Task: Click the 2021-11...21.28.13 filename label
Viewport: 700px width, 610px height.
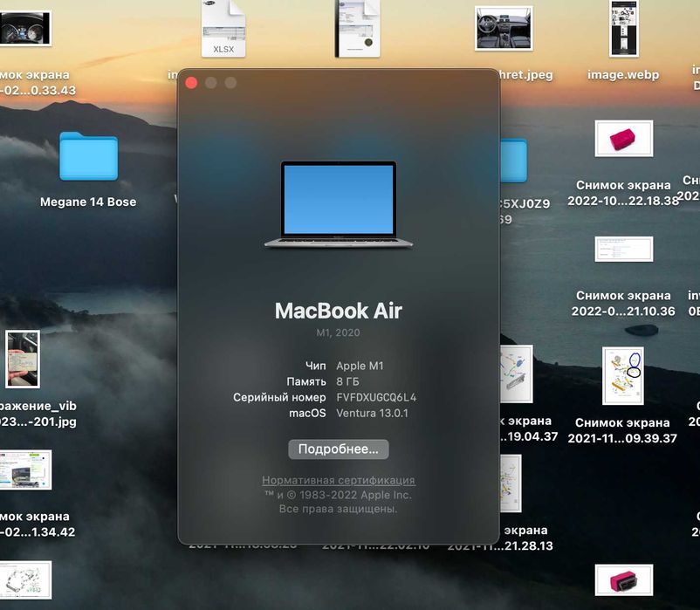Action: point(500,545)
